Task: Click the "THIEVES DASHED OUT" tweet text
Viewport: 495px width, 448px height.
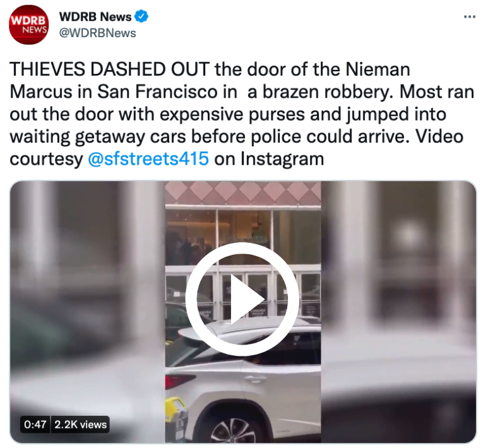Action: point(110,69)
